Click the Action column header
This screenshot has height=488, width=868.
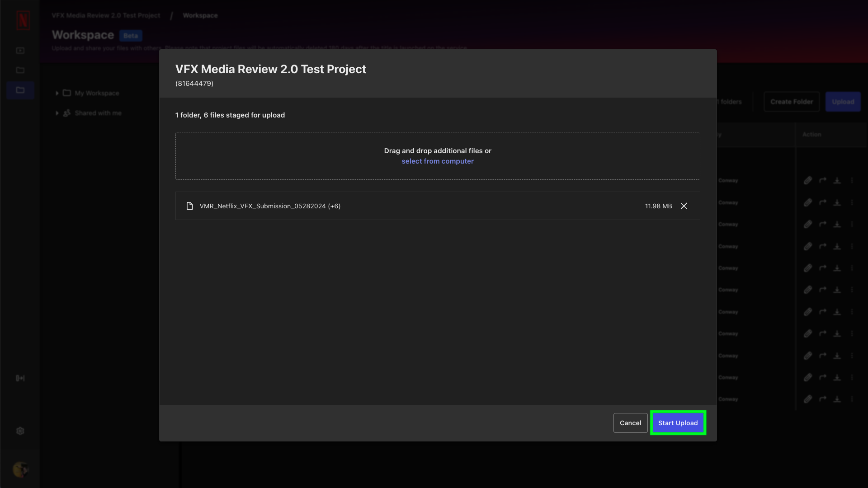[x=812, y=135]
